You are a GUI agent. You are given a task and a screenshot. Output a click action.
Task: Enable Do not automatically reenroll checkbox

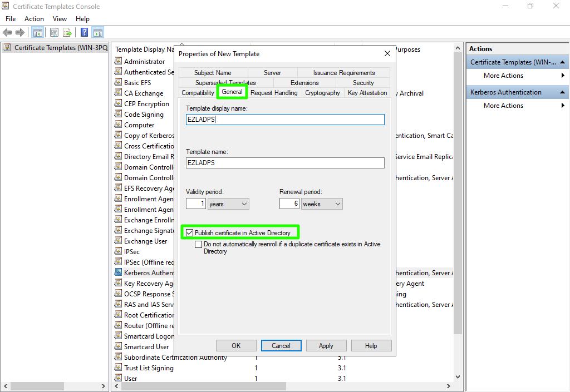pos(198,244)
